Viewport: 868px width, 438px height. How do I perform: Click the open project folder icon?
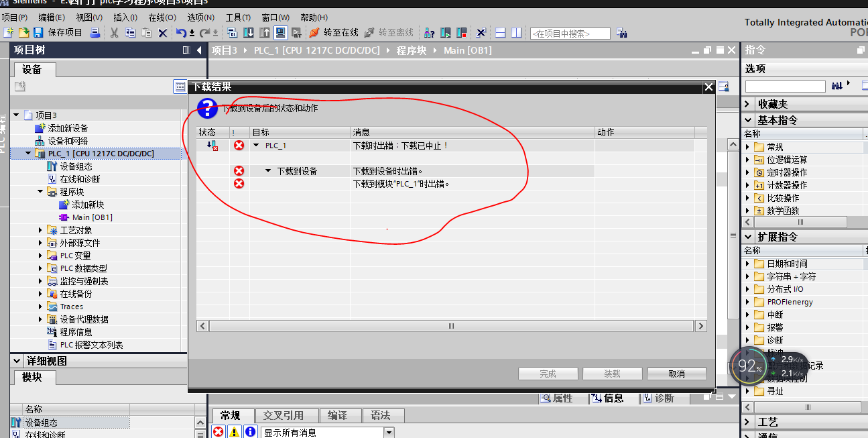[23, 33]
